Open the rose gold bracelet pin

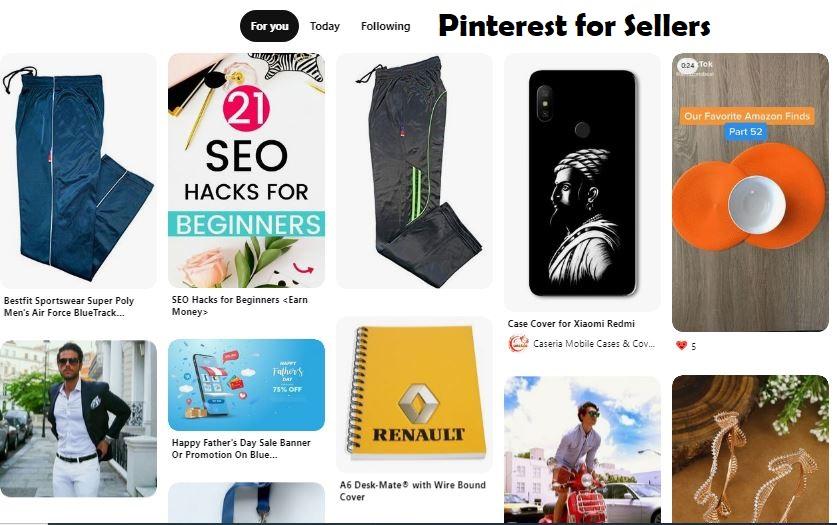coord(750,449)
